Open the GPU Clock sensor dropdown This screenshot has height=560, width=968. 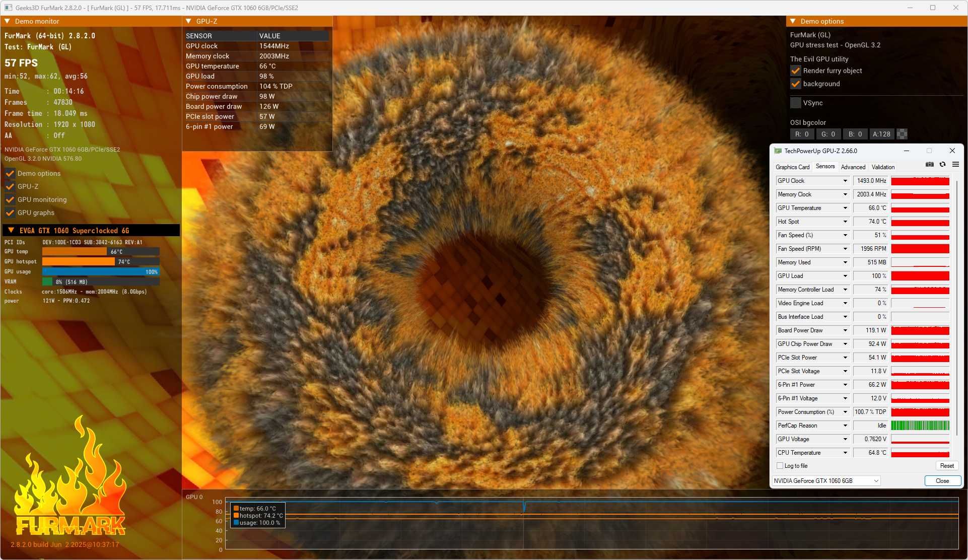(845, 181)
